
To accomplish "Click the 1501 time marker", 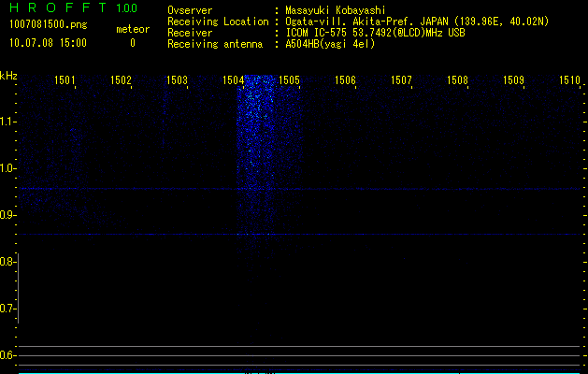I will 65,80.
